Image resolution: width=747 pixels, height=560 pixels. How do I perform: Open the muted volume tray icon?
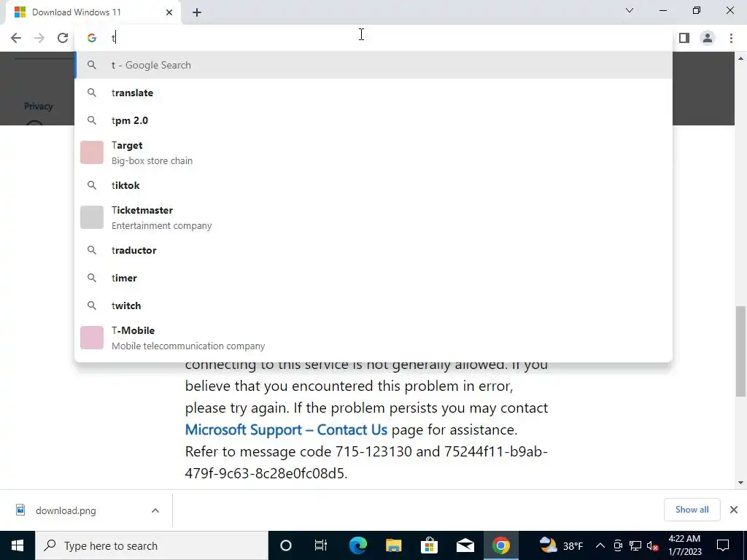(653, 545)
